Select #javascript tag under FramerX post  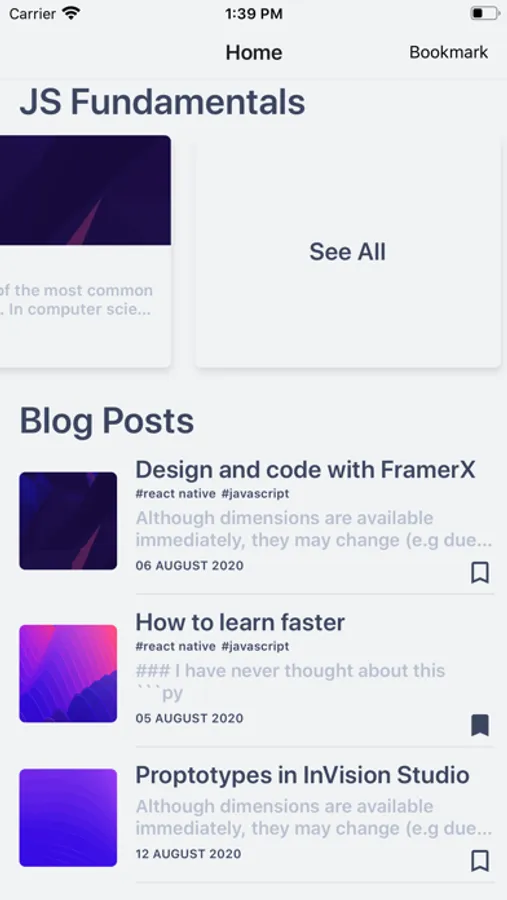click(255, 494)
